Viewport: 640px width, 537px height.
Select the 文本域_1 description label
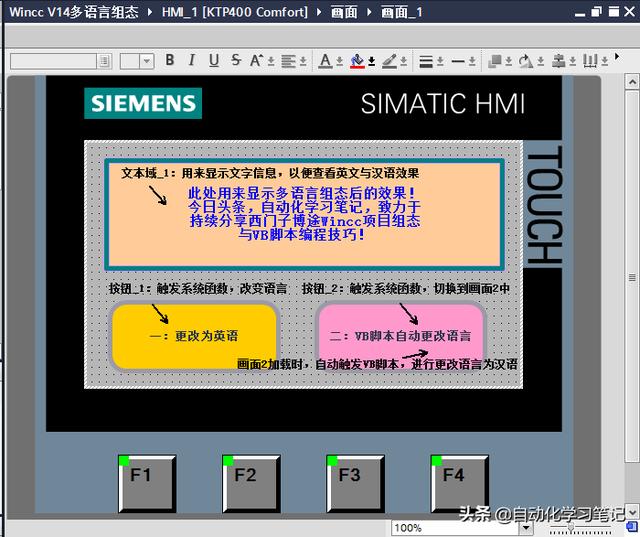[x=270, y=173]
